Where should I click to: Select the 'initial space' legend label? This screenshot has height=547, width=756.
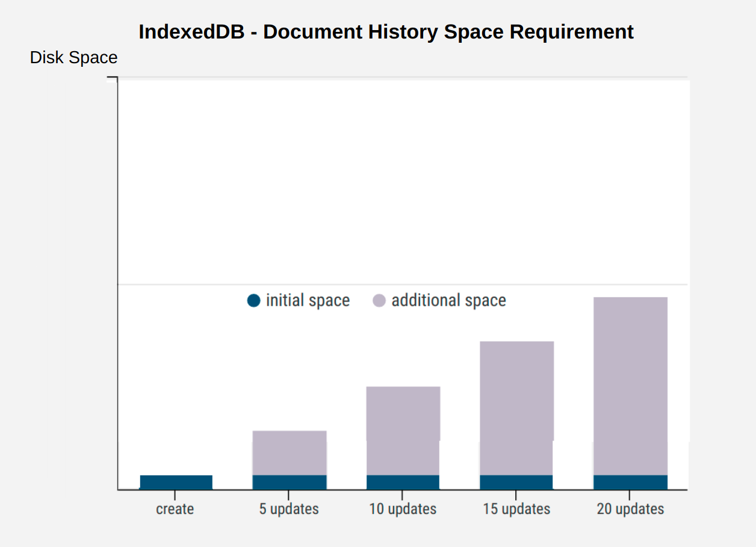pos(308,300)
